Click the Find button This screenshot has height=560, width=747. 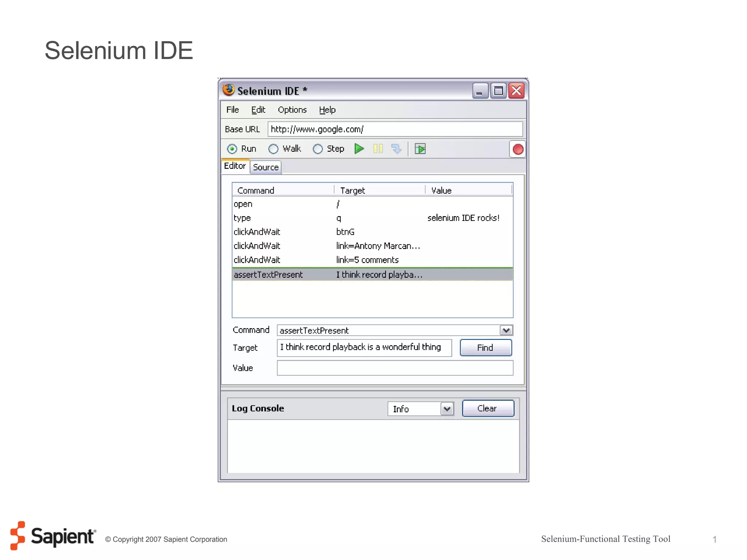tap(485, 347)
